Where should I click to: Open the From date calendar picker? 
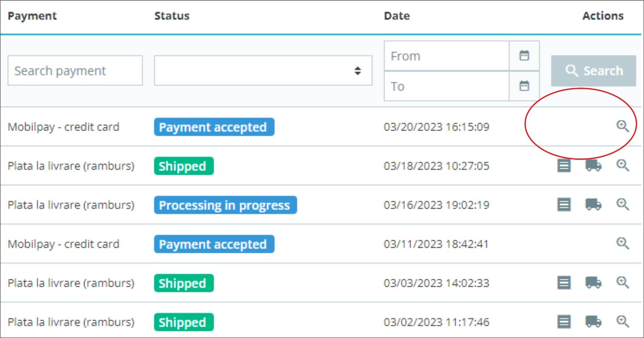524,56
